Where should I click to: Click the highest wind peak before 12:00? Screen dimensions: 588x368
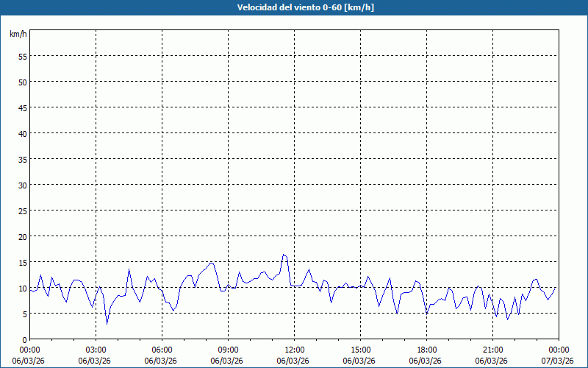click(x=284, y=255)
